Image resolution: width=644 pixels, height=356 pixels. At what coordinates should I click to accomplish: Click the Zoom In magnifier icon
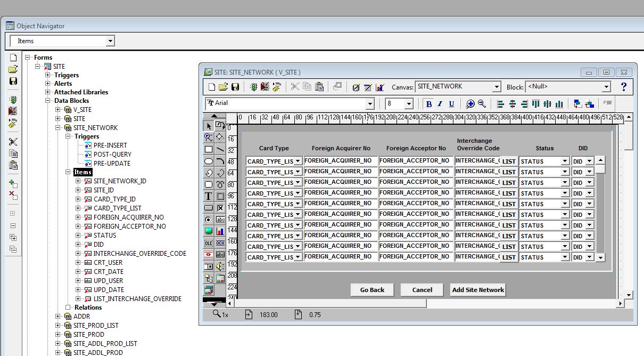click(x=470, y=104)
